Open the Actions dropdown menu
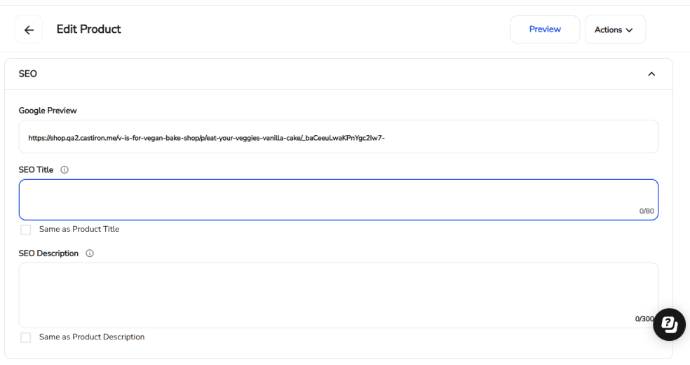 [615, 29]
